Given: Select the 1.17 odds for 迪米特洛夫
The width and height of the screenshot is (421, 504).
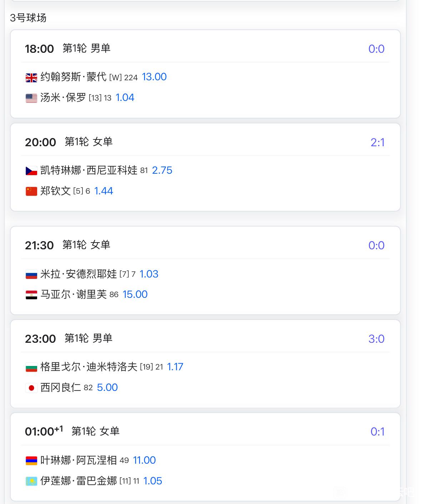Looking at the screenshot, I should pyautogui.click(x=175, y=367).
